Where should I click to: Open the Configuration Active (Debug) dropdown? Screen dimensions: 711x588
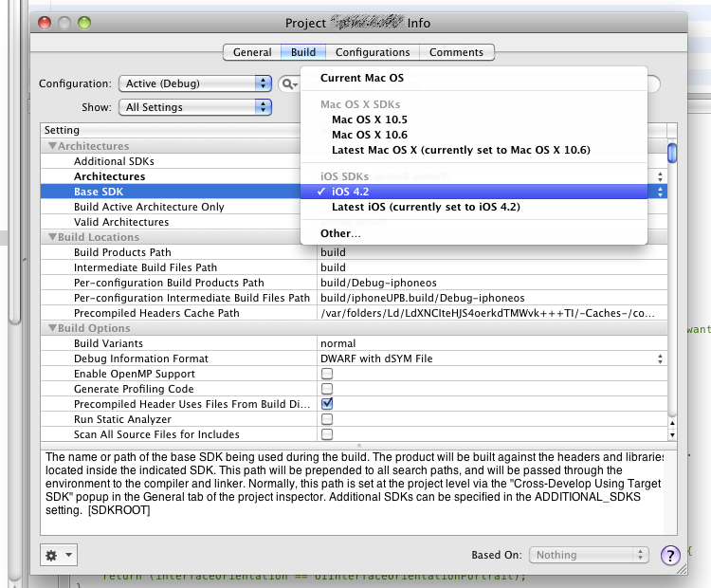(195, 83)
